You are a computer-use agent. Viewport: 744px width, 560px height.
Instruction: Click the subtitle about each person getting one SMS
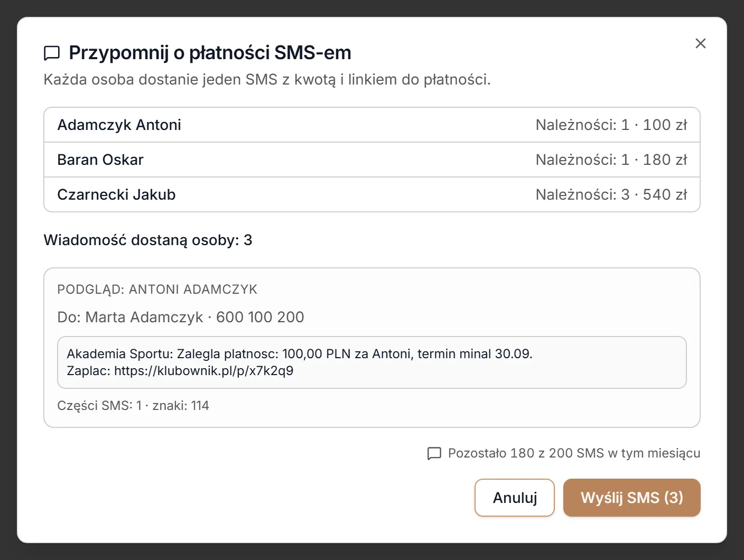tap(267, 80)
